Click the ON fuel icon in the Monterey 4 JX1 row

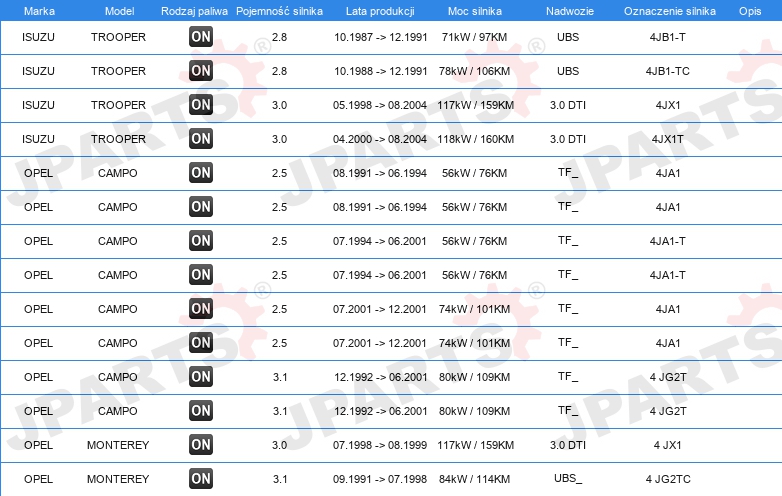[x=201, y=445]
